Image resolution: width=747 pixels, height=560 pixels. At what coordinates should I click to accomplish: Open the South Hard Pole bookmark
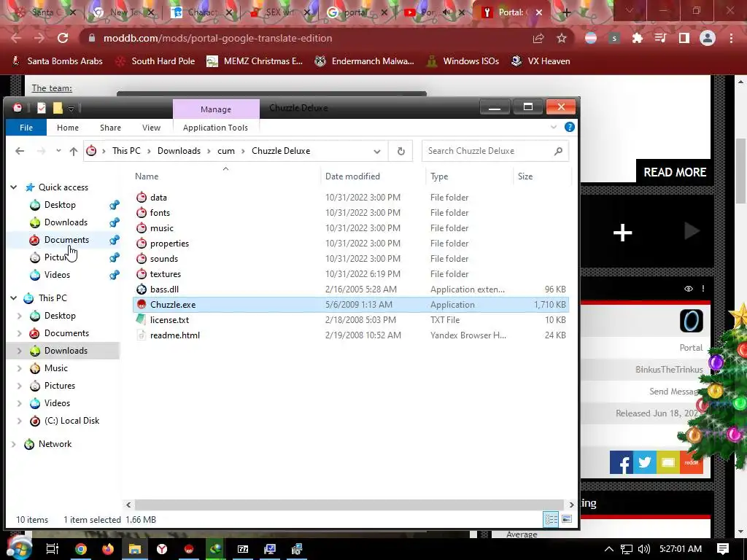click(155, 61)
